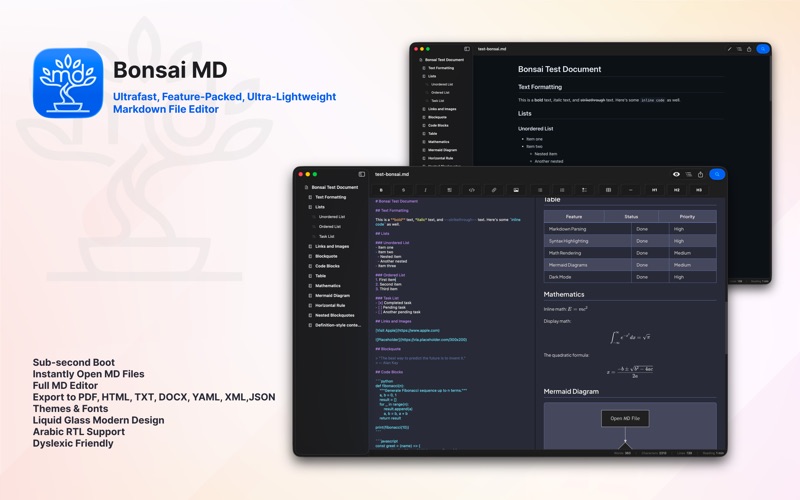Click the Feature column header in table

(x=574, y=217)
